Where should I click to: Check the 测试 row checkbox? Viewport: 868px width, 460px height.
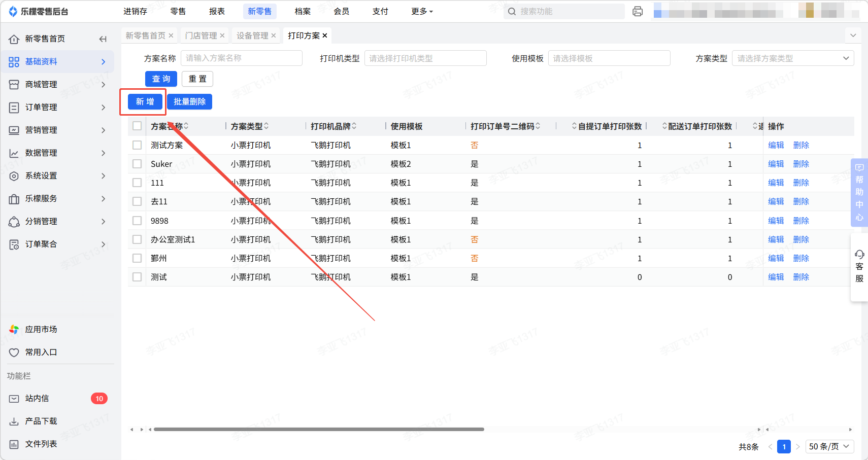pyautogui.click(x=137, y=277)
